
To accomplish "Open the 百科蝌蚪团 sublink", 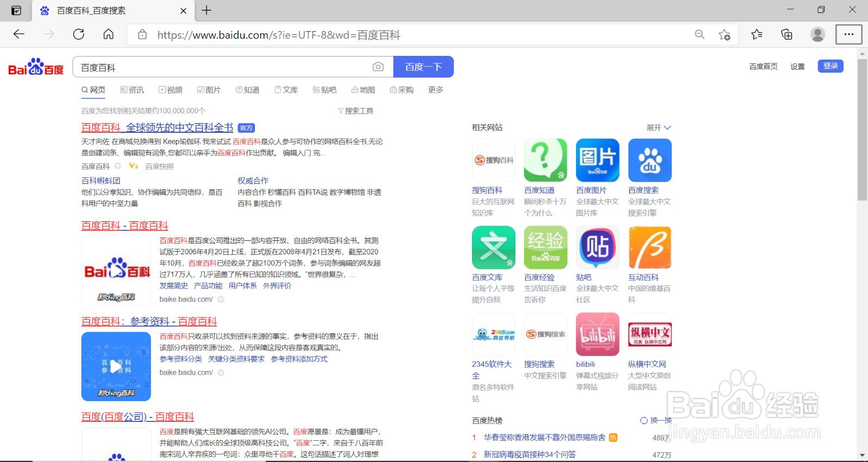I will click(101, 181).
